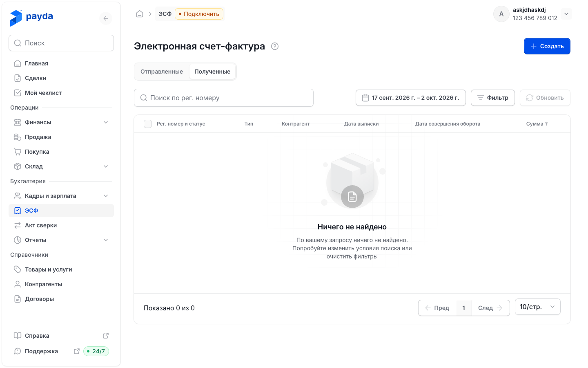Sort by Сумма ₸ column header
Image resolution: width=588 pixels, height=368 pixels.
[537, 124]
